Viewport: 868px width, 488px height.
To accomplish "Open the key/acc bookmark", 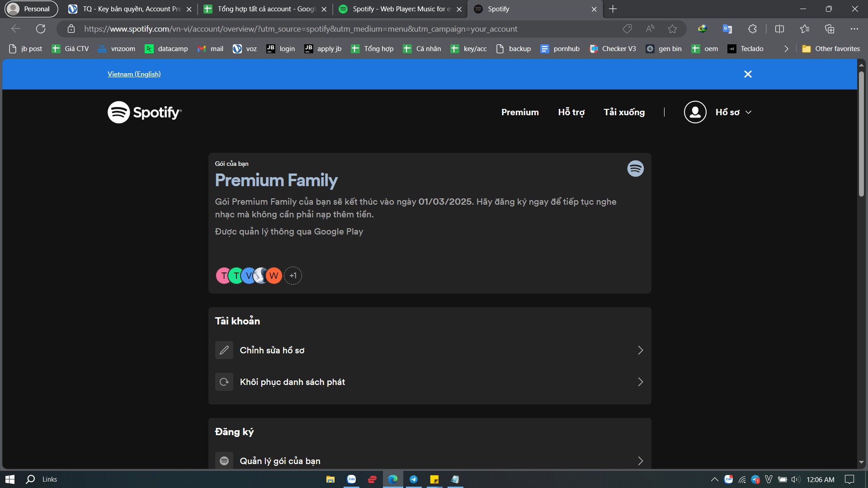I will (x=468, y=49).
